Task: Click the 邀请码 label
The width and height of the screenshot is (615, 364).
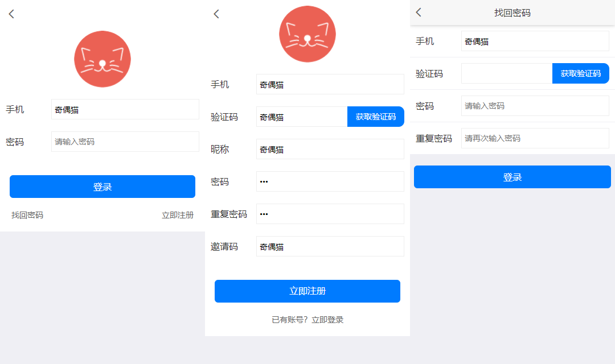Action: [x=224, y=246]
